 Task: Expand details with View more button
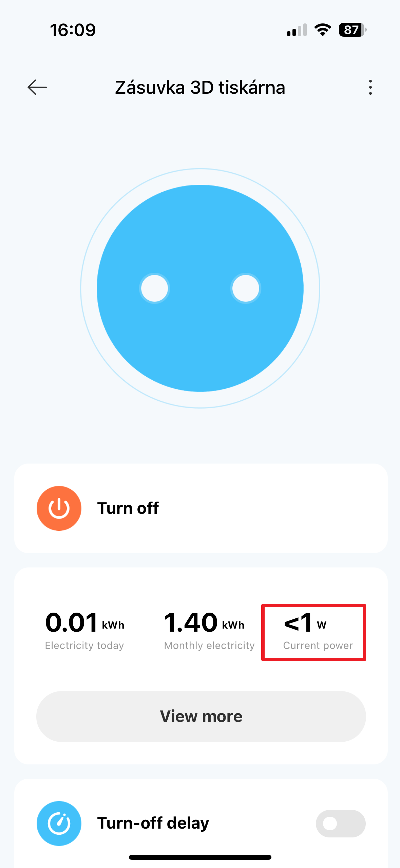[x=201, y=717]
